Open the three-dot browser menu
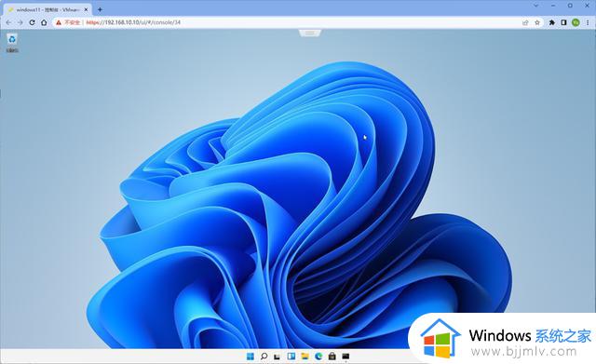The width and height of the screenshot is (596, 364). [x=588, y=22]
